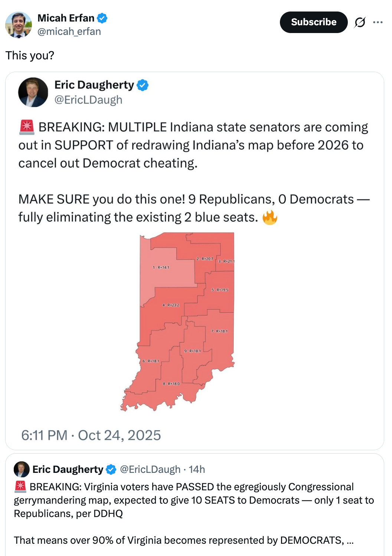Viewport: 392px width, 556px height.
Task: Click the fire emoji in the quoted tweet
Action: (x=271, y=217)
